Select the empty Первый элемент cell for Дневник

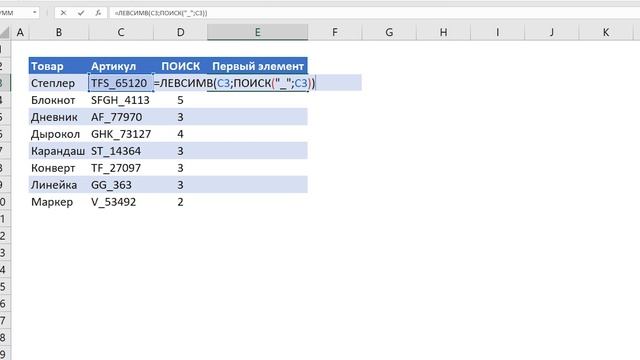coord(258,117)
